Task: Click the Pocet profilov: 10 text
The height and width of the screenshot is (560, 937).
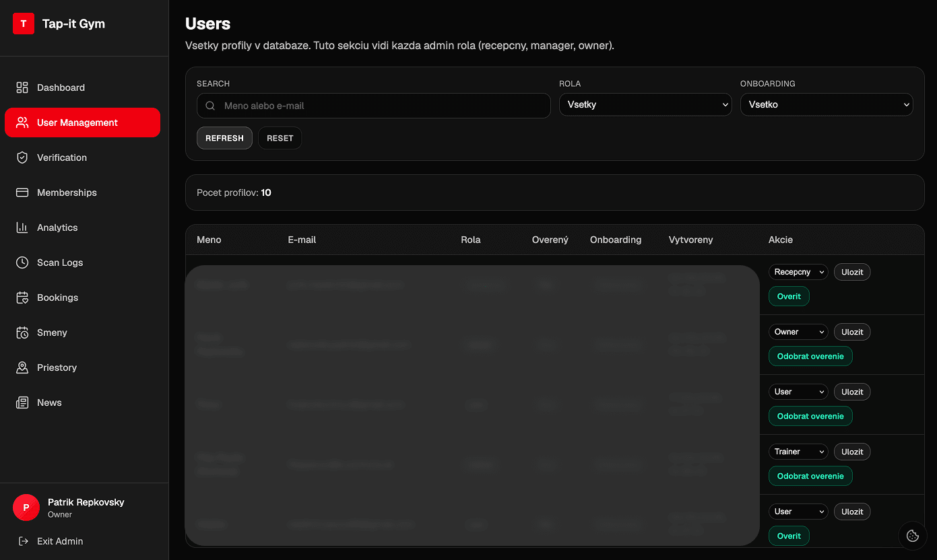Action: [x=234, y=193]
